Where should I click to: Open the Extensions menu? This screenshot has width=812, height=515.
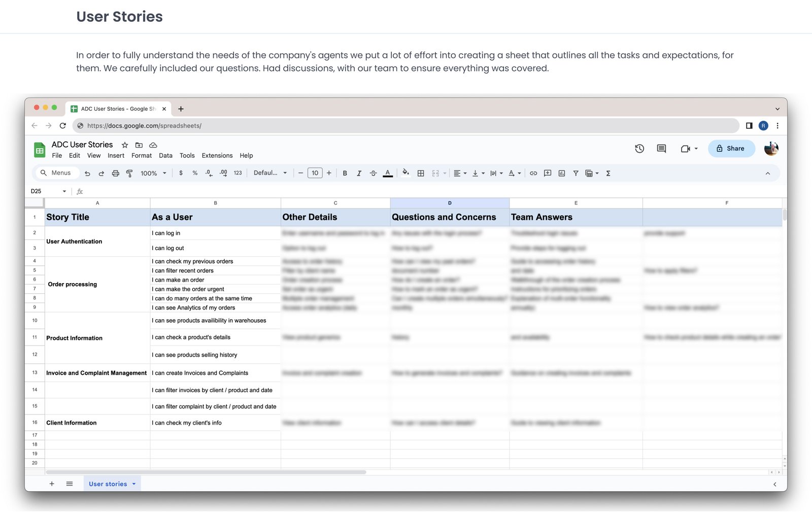tap(217, 156)
